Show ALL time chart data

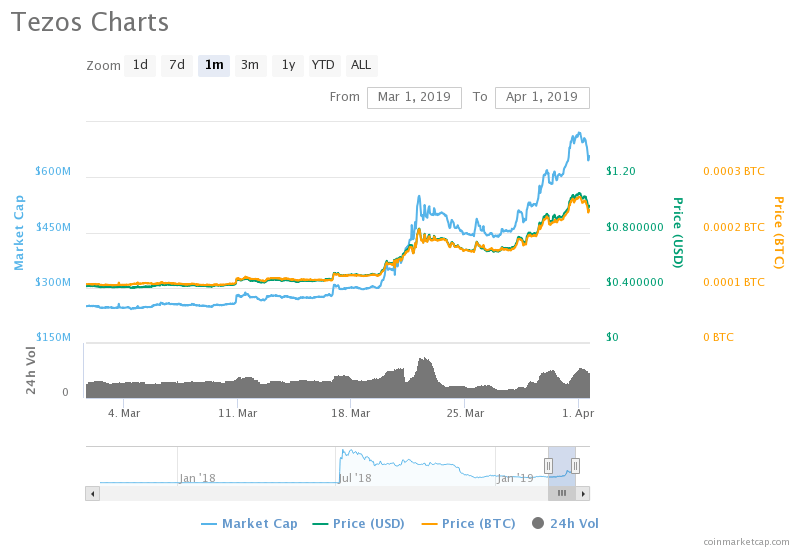coord(361,65)
